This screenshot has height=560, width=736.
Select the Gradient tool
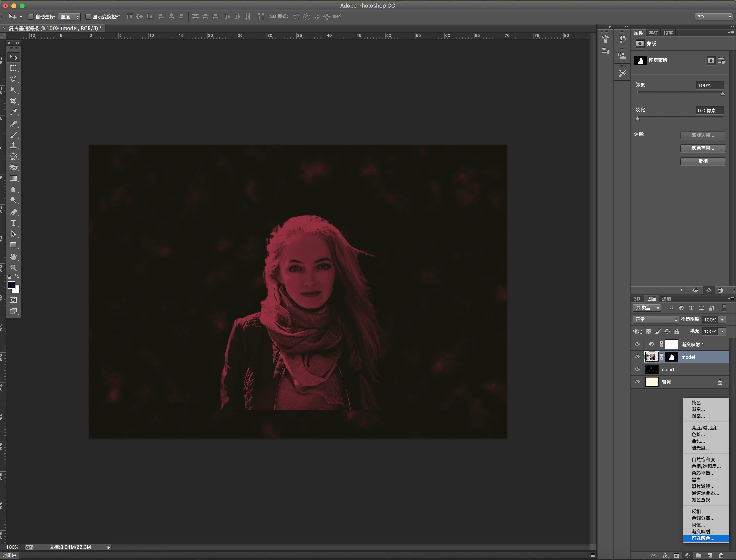pyautogui.click(x=13, y=179)
